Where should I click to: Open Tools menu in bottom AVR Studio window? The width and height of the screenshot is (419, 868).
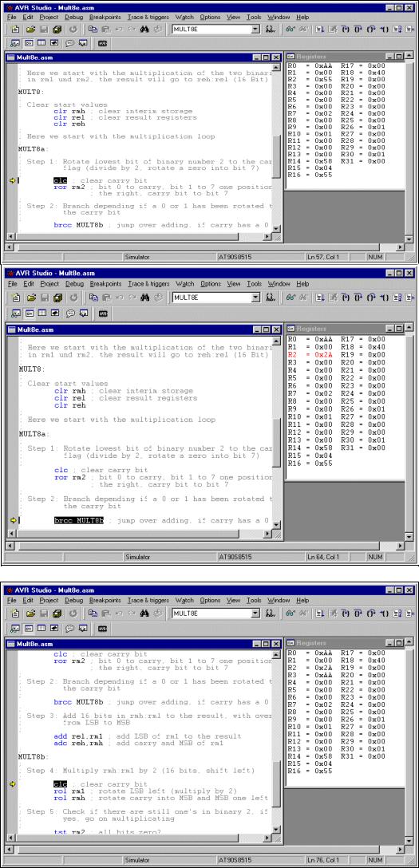[254, 600]
